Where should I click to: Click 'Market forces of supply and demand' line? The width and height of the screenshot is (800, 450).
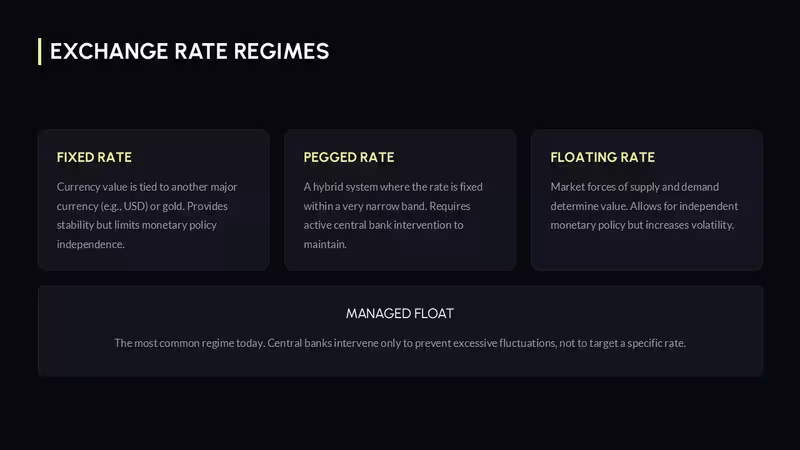point(635,187)
